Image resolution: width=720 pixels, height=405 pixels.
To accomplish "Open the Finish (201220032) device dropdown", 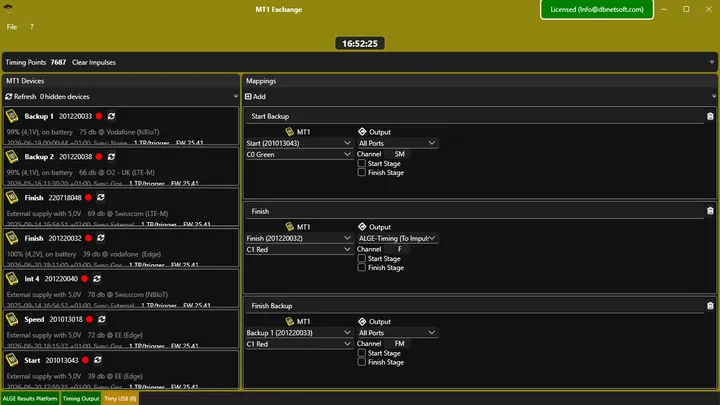I will [299, 238].
